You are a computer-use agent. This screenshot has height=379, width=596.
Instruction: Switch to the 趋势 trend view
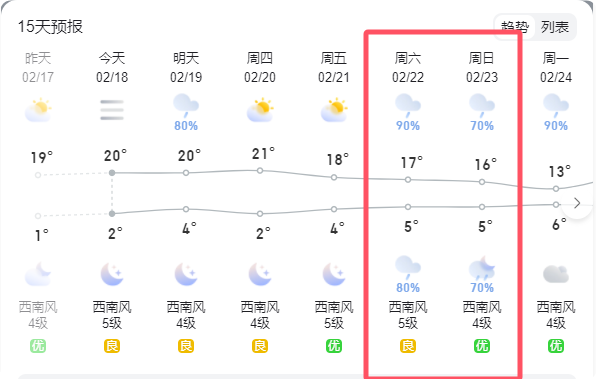coord(515,27)
